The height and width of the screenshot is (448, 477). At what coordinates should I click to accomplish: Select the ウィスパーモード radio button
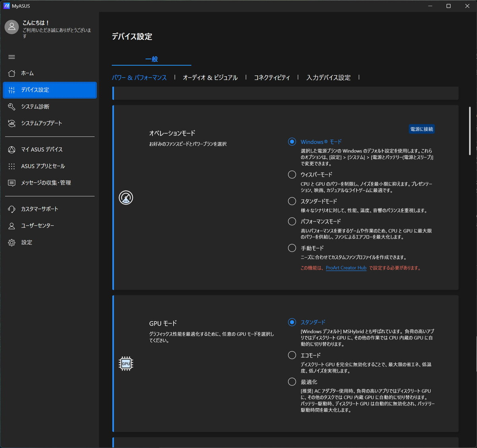coord(292,174)
